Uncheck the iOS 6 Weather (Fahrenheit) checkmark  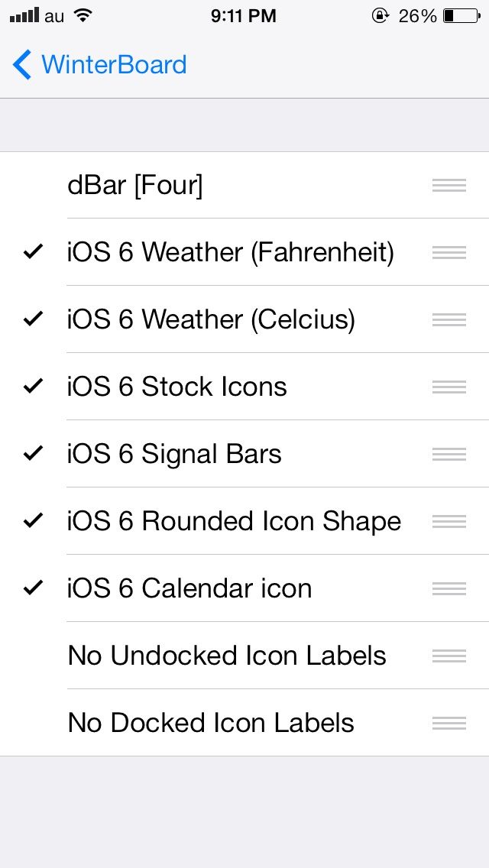[33, 252]
